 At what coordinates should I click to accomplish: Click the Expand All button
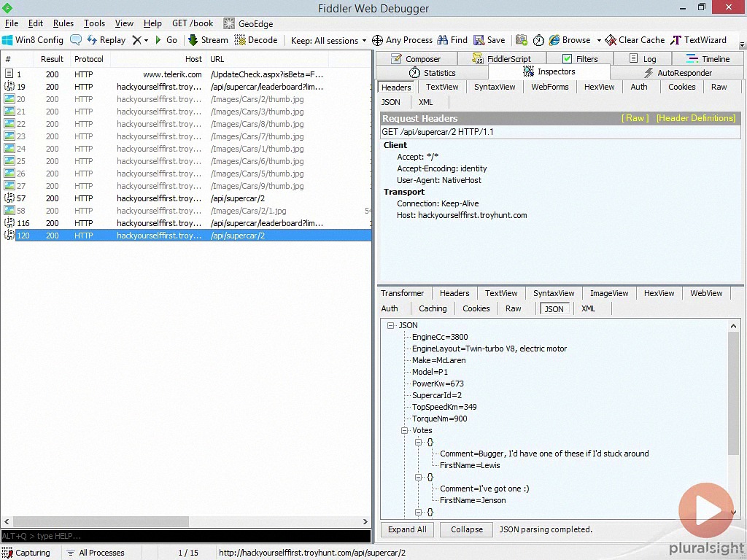(407, 529)
